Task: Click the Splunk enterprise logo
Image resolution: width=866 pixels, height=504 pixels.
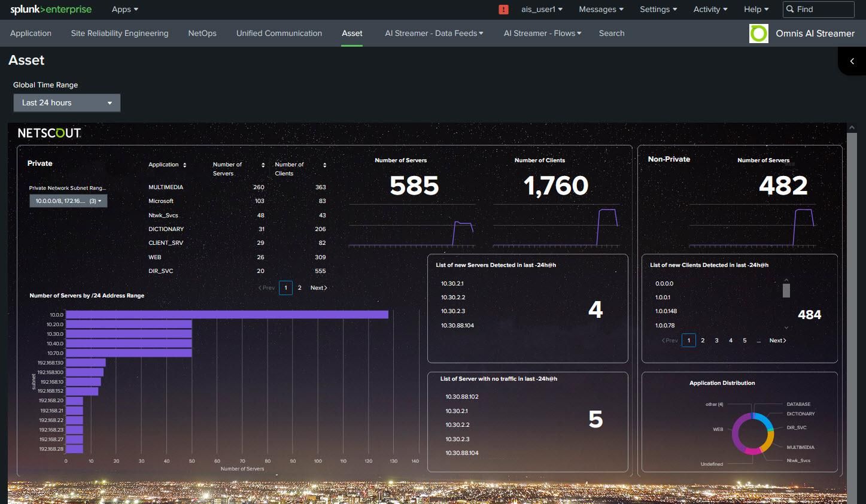Action: pyautogui.click(x=50, y=9)
